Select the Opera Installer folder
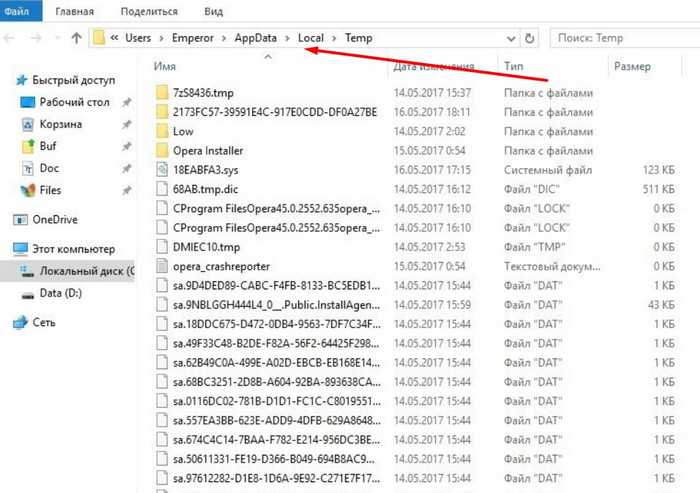Viewport: 700px width, 493px height. [208, 150]
